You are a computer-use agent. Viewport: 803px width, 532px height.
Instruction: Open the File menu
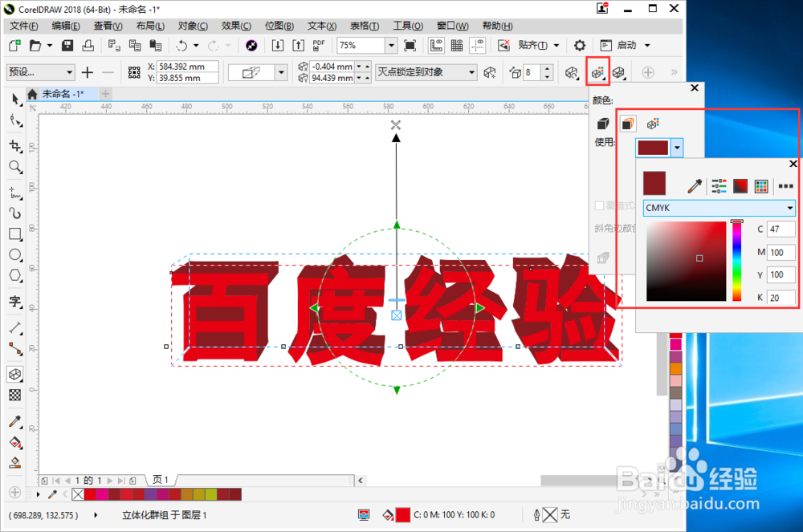tap(23, 26)
